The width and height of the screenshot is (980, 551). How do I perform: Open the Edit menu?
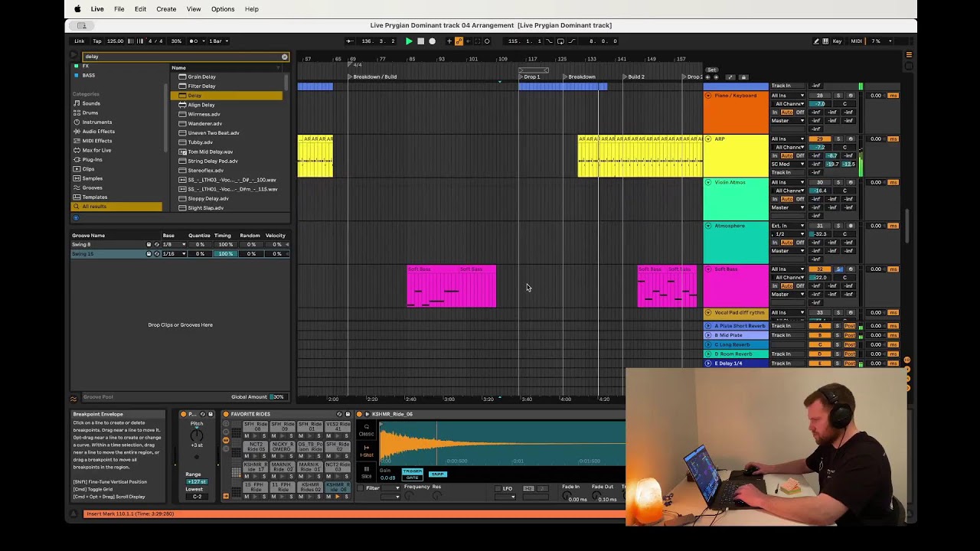(140, 9)
